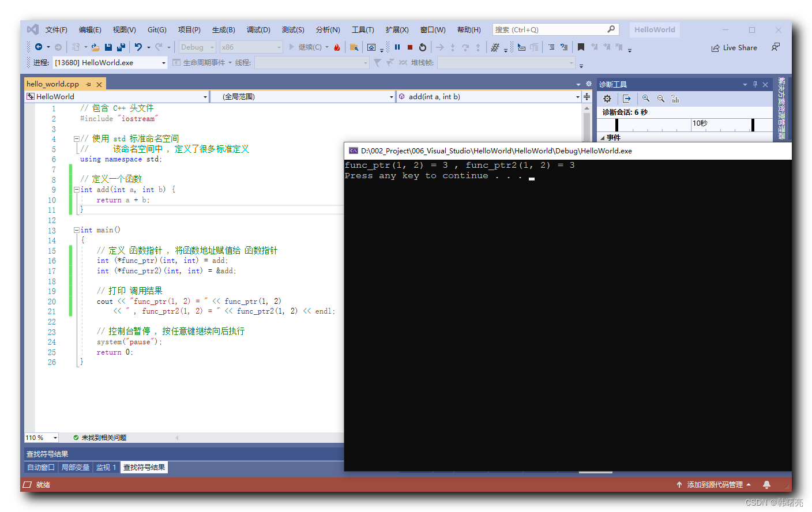Click the 未找到相关问题 status indicator
The image size is (812, 512).
[x=100, y=438]
